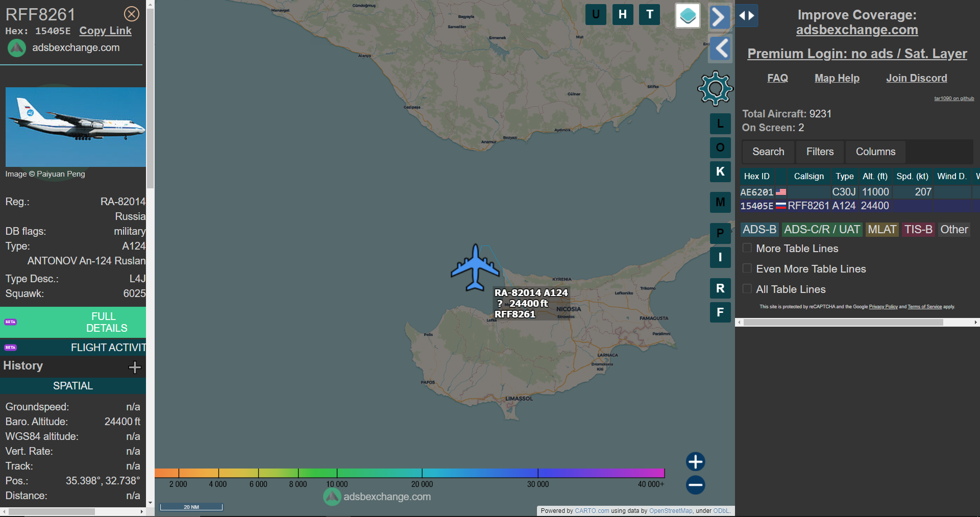Image resolution: width=980 pixels, height=517 pixels.
Task: Click the Copy Link link
Action: 105,31
